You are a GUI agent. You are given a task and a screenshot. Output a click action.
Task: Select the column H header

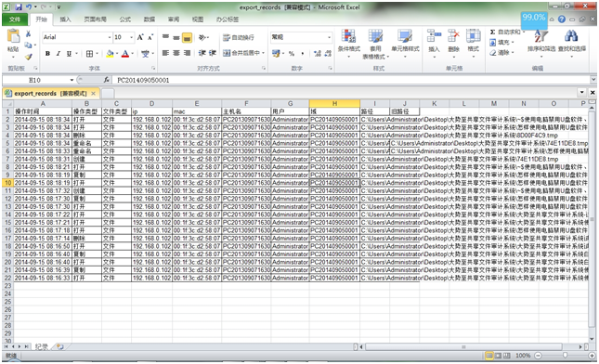(x=334, y=103)
